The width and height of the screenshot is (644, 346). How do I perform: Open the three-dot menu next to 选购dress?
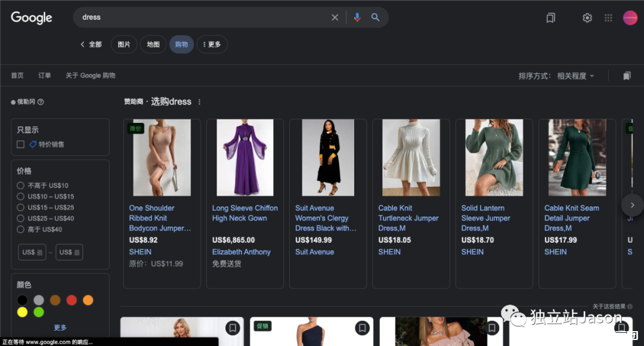(199, 101)
